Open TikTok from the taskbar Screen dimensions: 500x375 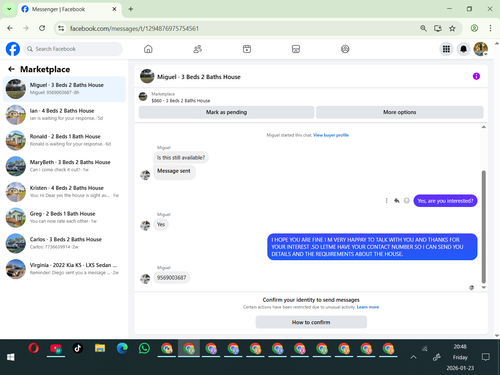[x=78, y=349]
